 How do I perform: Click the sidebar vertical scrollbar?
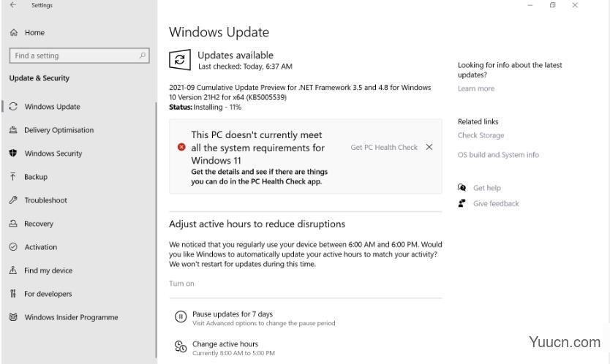pyautogui.click(x=156, y=230)
